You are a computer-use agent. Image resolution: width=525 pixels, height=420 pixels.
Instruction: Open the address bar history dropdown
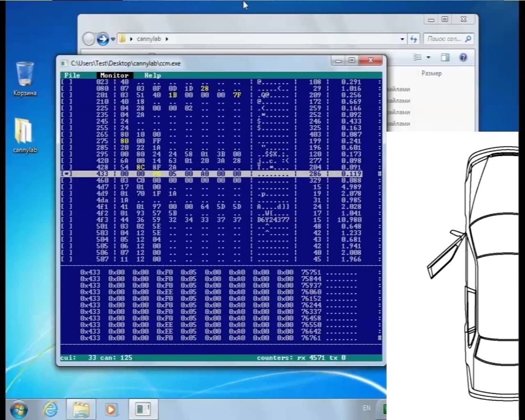402,39
